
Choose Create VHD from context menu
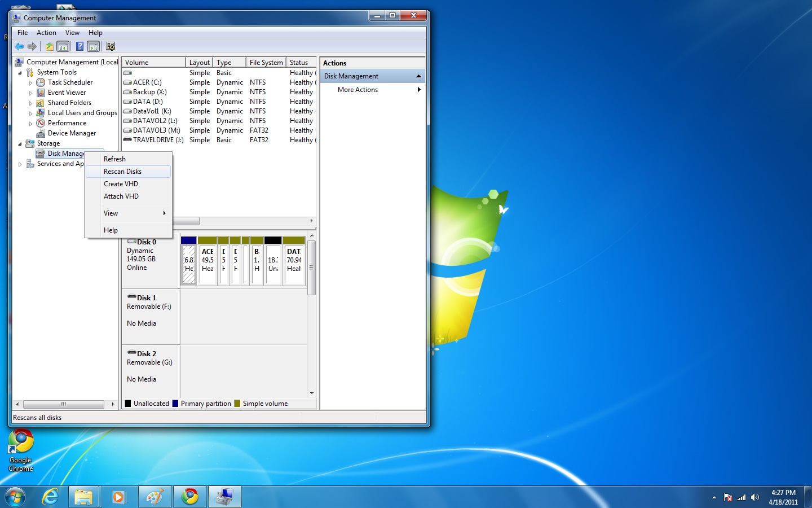click(128, 184)
